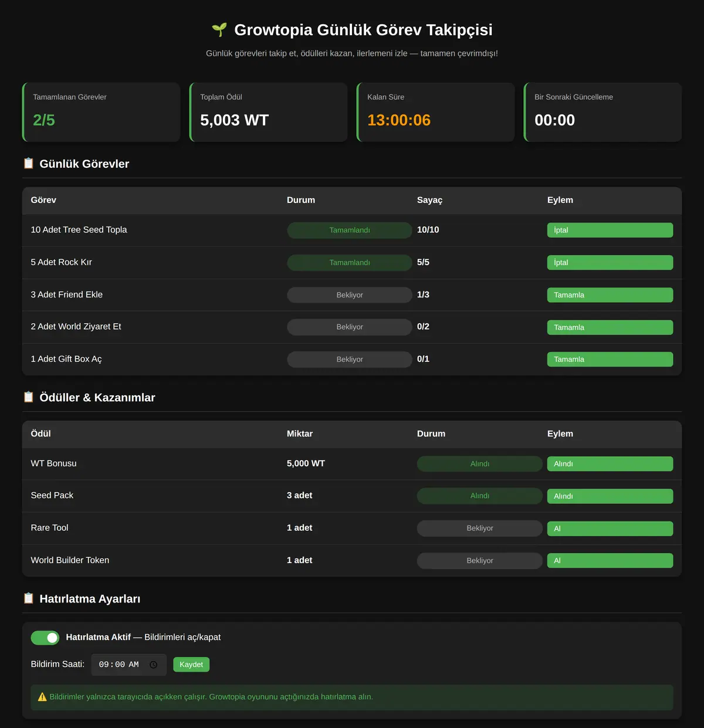Click the Bildirim Saati time input field
The height and width of the screenshot is (728, 704).
click(129, 665)
